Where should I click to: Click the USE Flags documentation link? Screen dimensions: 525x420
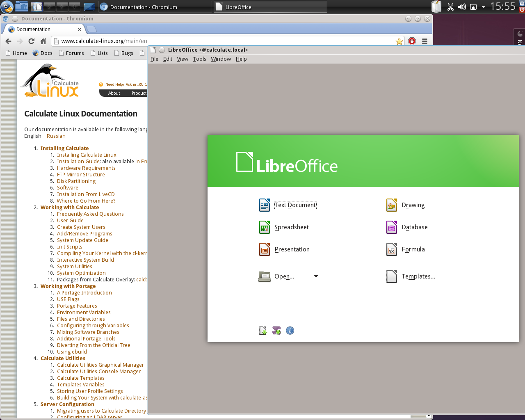point(68,299)
